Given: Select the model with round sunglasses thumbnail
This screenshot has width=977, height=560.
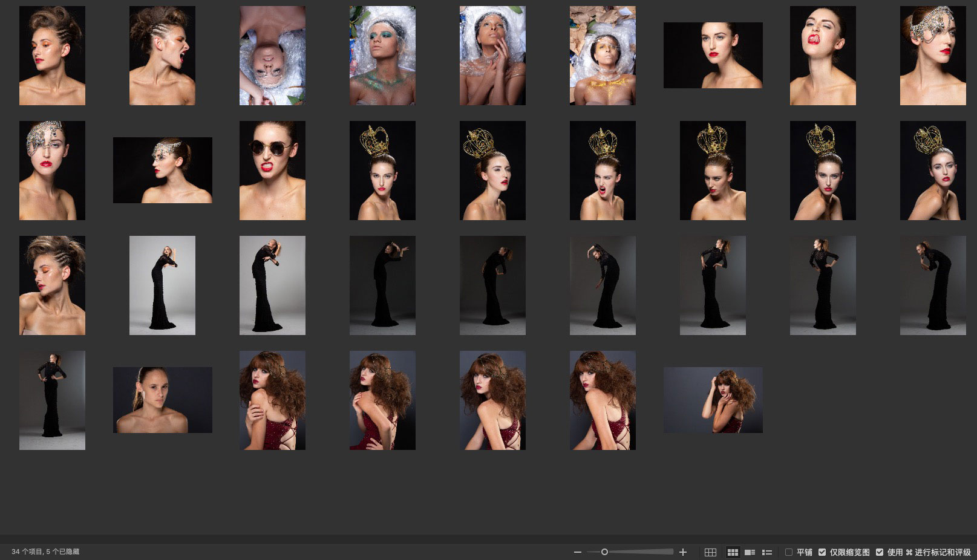Looking at the screenshot, I should coord(272,170).
